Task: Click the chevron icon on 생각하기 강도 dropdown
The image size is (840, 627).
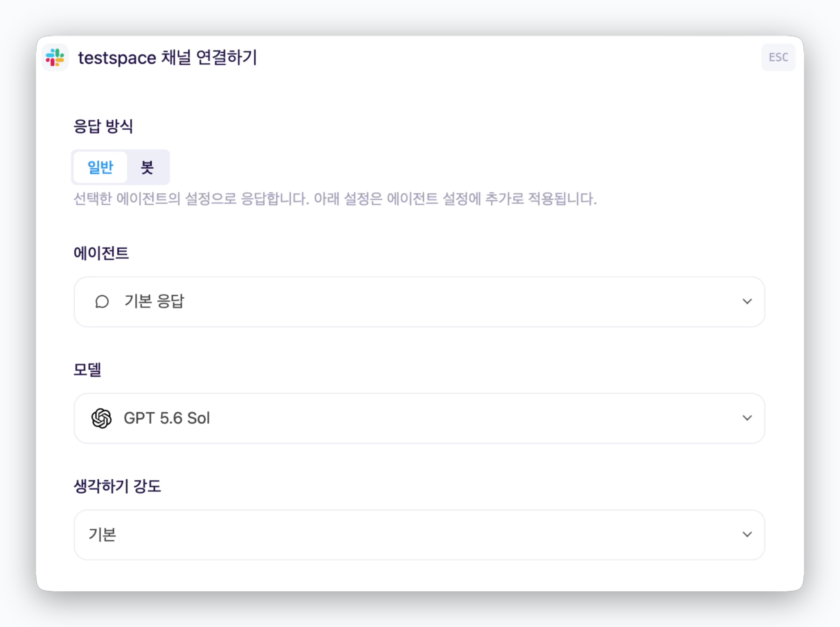Action: click(x=747, y=534)
